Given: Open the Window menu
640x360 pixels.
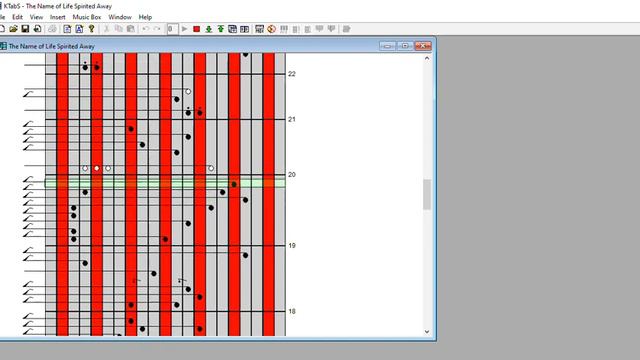Looking at the screenshot, I should (120, 17).
